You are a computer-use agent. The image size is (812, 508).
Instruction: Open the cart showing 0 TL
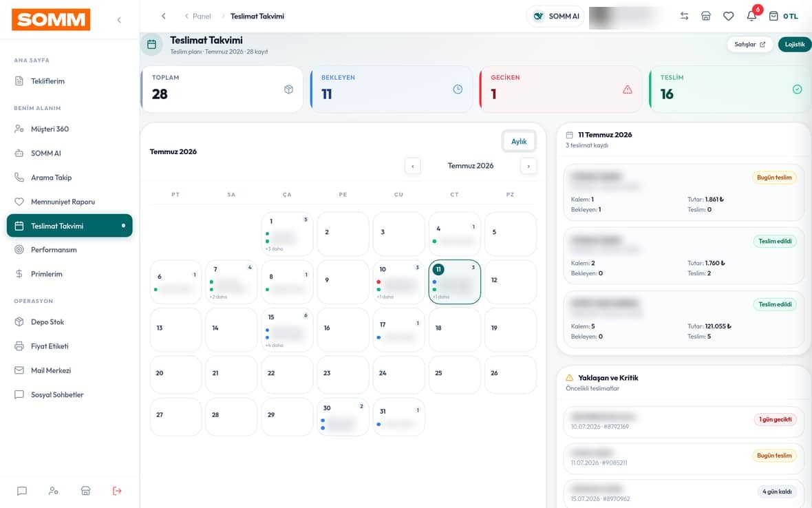click(x=783, y=16)
